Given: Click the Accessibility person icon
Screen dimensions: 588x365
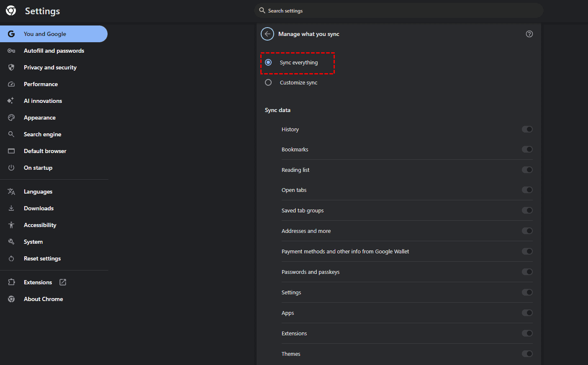Looking at the screenshot, I should coord(11,225).
